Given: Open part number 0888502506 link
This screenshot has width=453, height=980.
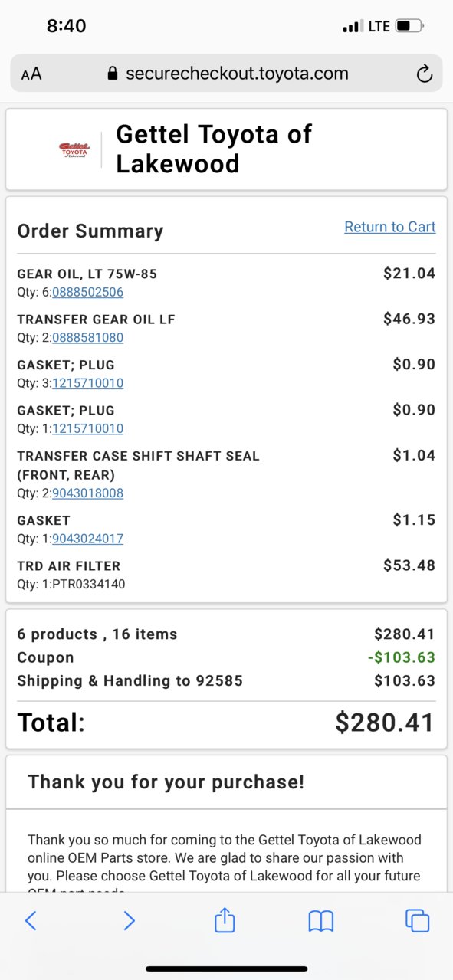Looking at the screenshot, I should 87,292.
